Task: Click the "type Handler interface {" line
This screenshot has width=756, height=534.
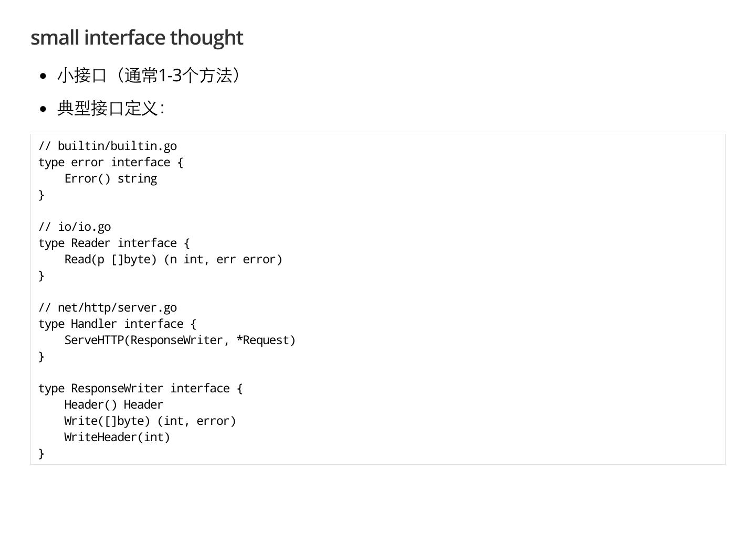Action: click(117, 324)
